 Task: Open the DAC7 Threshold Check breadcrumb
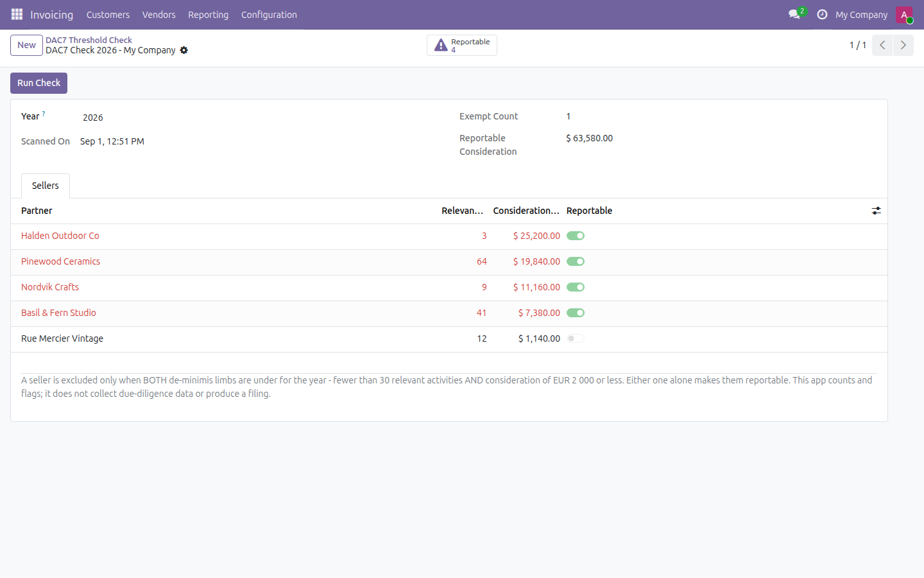click(89, 40)
